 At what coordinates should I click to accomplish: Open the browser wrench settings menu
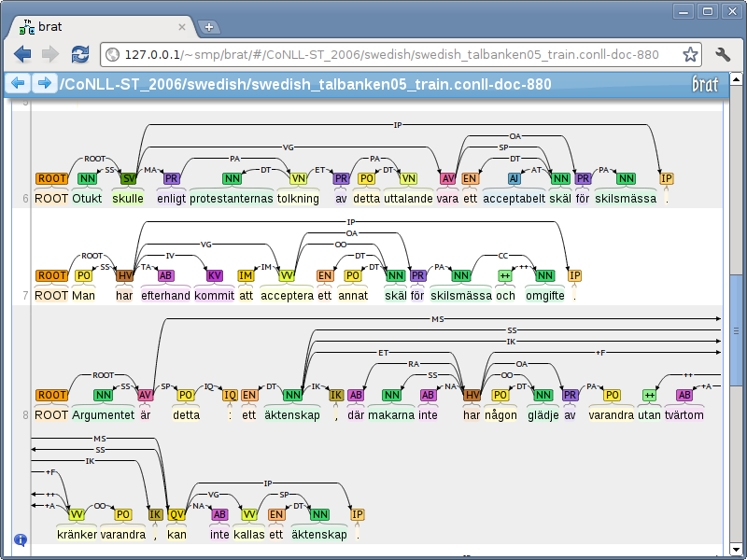pos(722,54)
